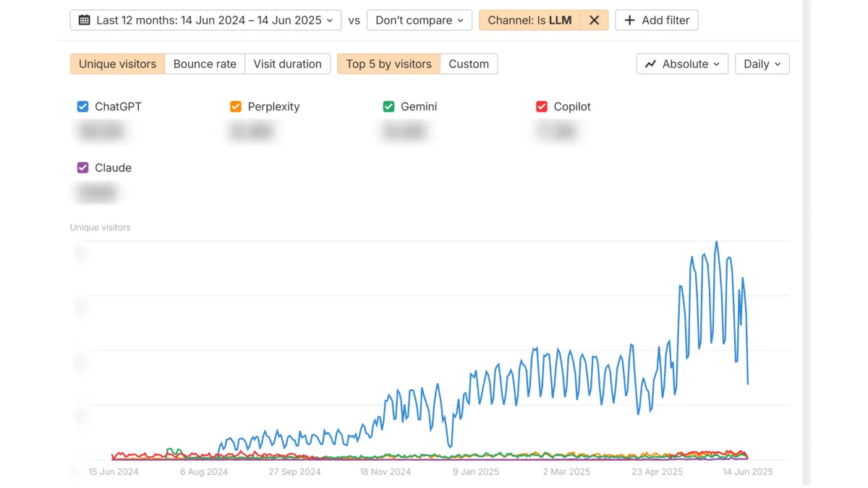This screenshot has height=488, width=868.
Task: Uncheck the ChatGPT series checkbox
Action: point(82,106)
